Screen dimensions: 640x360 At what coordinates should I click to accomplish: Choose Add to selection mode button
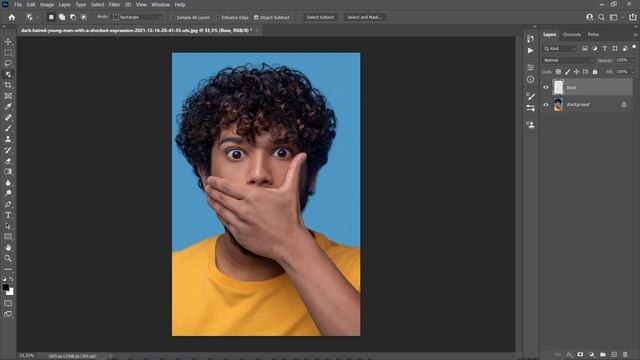click(62, 17)
